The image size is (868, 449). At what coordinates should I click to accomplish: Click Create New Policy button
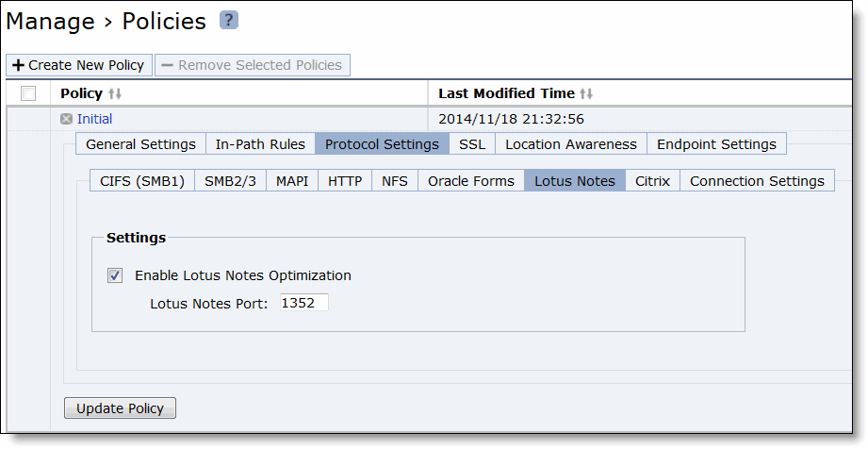[x=79, y=65]
